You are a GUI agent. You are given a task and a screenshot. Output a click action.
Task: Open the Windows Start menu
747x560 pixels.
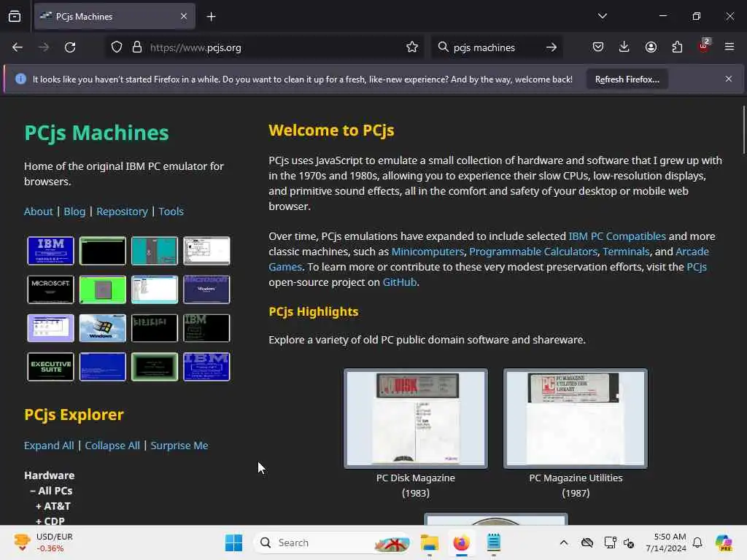(233, 542)
